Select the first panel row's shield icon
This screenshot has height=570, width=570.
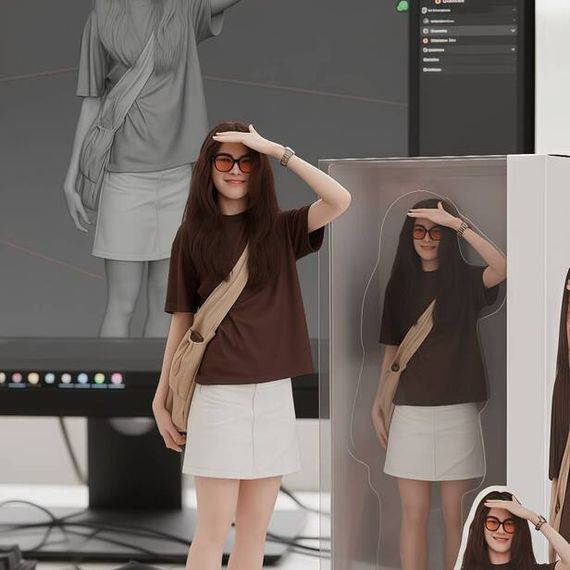pos(425,11)
